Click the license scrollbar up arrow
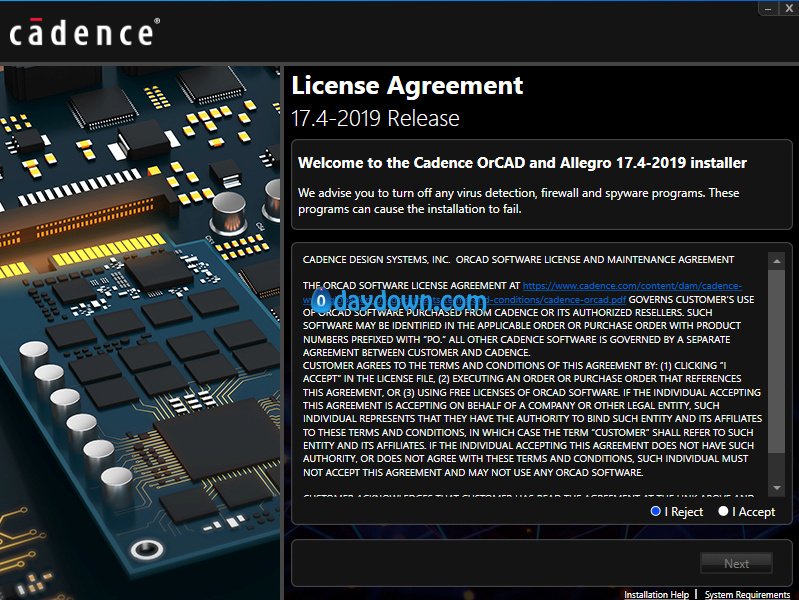The image size is (799, 600). pyautogui.click(x=777, y=261)
